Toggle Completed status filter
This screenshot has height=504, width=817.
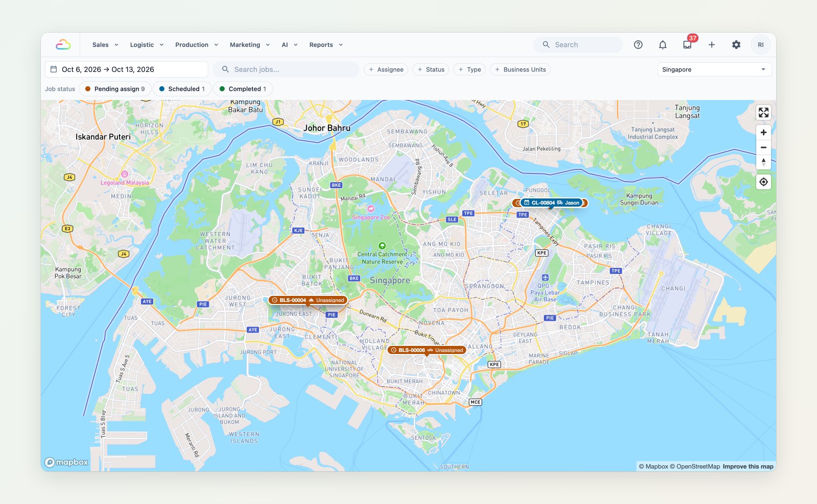pyautogui.click(x=243, y=89)
